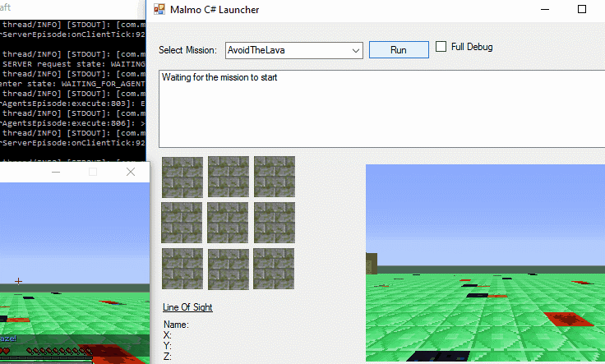Image resolution: width=605 pixels, height=364 pixels.
Task: Click the X coordinate label
Action: pos(167,335)
